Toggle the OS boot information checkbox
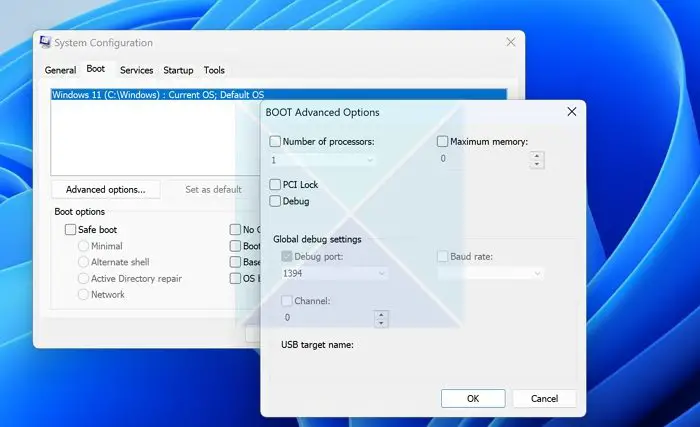 coord(235,278)
